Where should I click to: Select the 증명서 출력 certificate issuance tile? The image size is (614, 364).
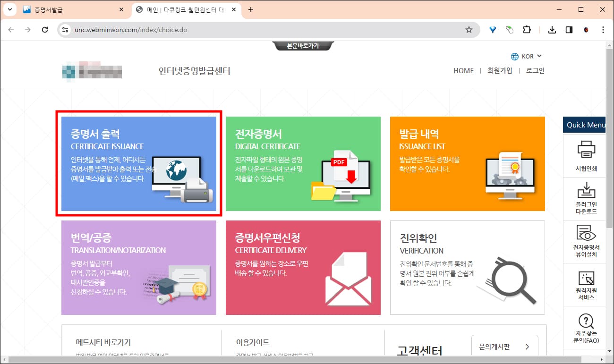(x=138, y=164)
